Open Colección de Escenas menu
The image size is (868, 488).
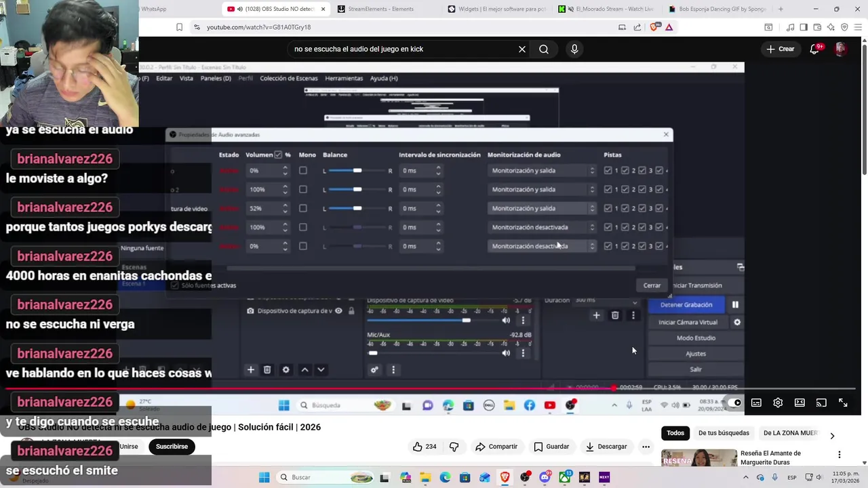tap(288, 78)
